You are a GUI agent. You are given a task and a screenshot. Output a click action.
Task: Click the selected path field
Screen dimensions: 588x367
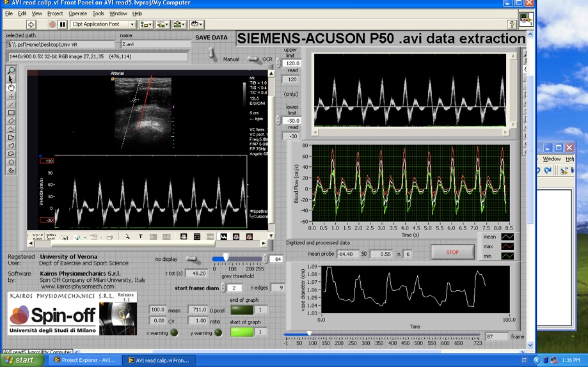pos(60,44)
